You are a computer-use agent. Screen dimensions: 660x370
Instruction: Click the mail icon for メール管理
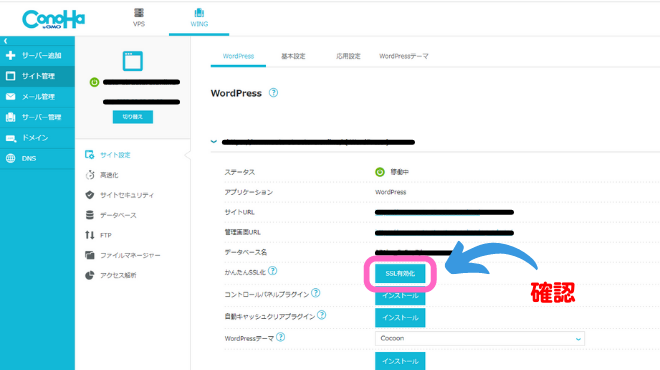click(x=11, y=97)
